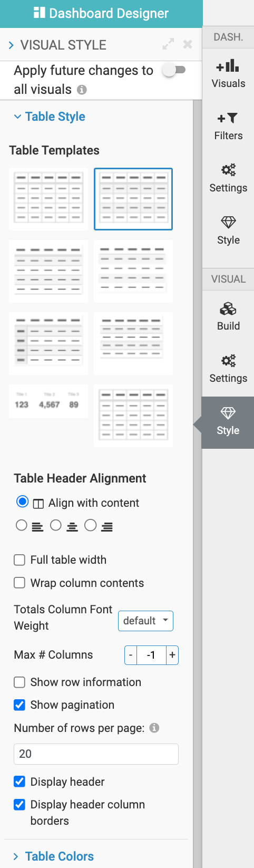Image resolution: width=254 pixels, height=868 pixels.
Task: Uncheck the Show pagination checkbox
Action: pos(19,705)
